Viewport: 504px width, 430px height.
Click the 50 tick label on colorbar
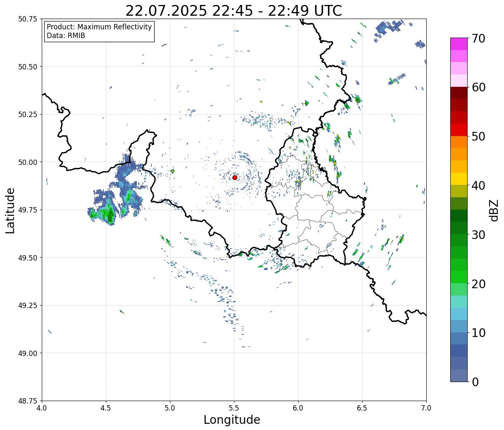(x=478, y=136)
